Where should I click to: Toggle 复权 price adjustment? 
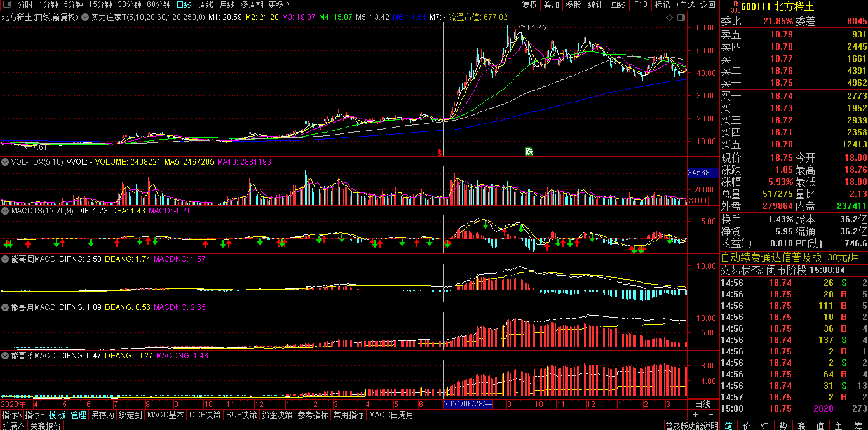tap(529, 5)
